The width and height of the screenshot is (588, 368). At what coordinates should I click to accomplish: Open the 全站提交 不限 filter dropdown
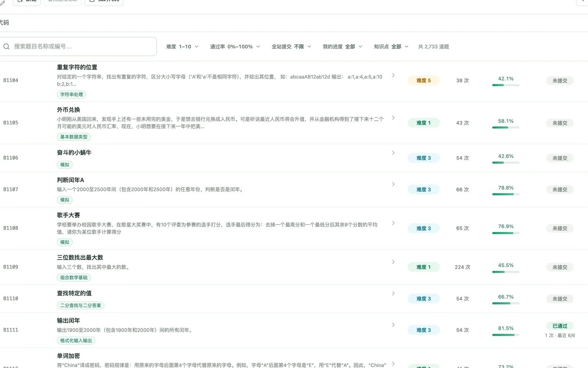pos(291,47)
